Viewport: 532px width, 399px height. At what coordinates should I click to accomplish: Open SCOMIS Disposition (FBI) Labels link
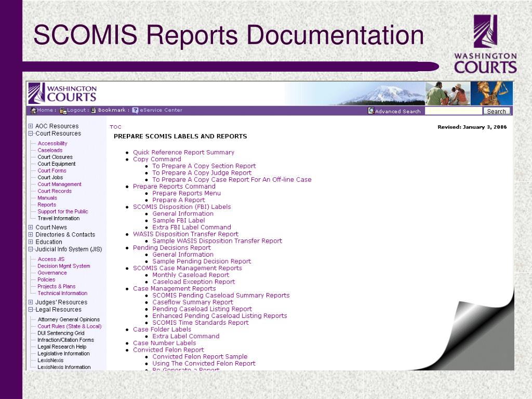(182, 207)
